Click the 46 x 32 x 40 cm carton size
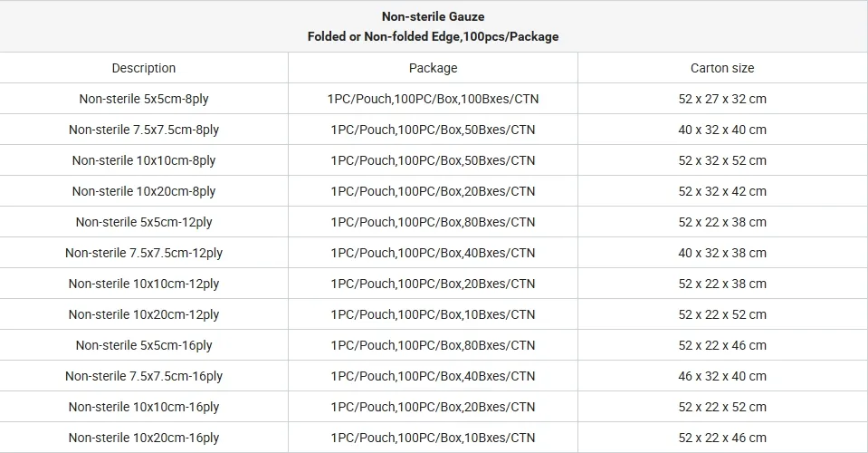The image size is (868, 453). [x=722, y=376]
